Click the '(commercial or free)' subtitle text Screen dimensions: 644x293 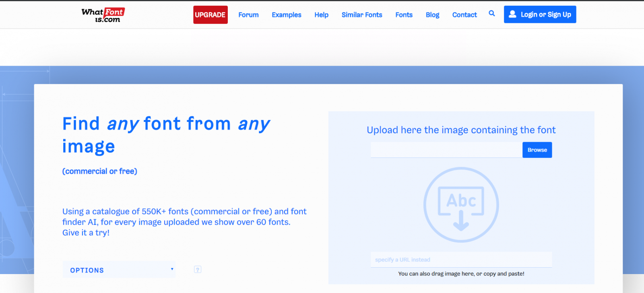pyautogui.click(x=100, y=171)
